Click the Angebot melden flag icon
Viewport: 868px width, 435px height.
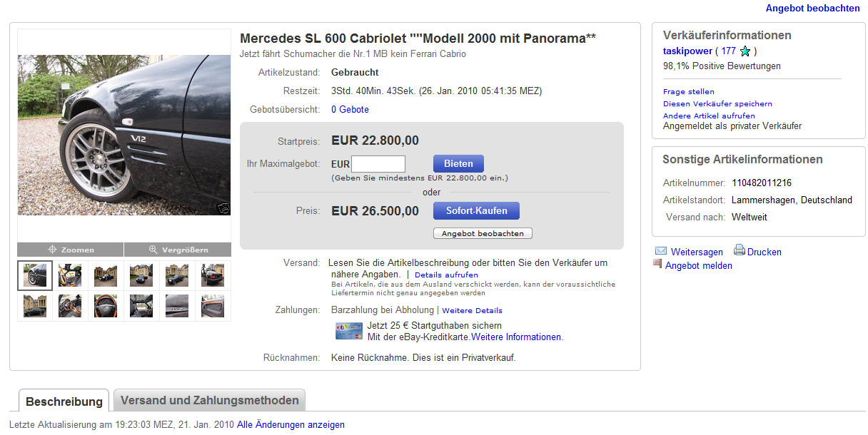pos(657,264)
